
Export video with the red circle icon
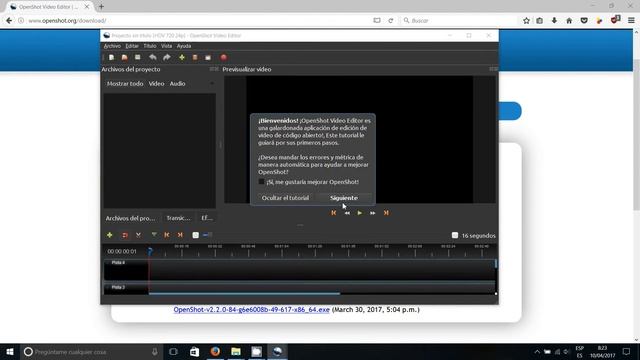pos(223,58)
